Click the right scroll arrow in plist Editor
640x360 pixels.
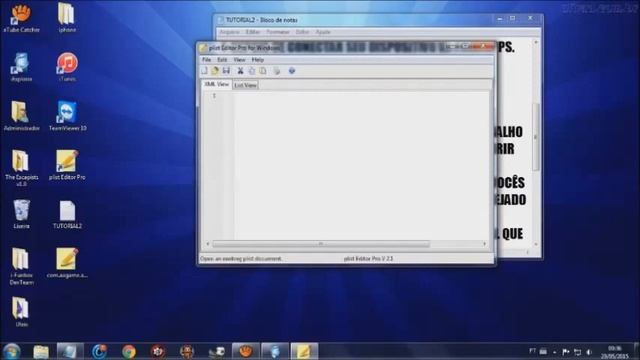click(x=484, y=244)
